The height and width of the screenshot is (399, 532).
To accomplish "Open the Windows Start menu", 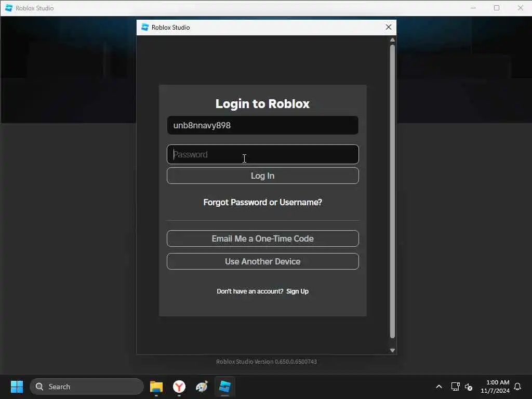I will click(x=17, y=387).
